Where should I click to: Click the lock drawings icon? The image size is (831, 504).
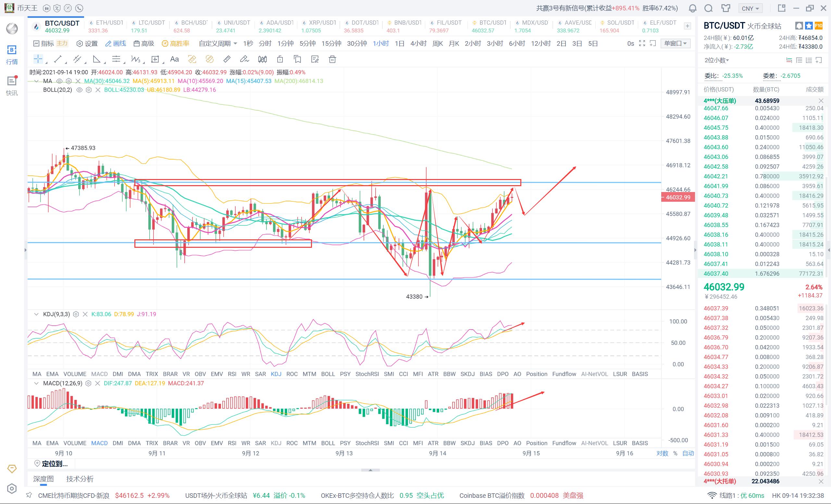click(280, 59)
